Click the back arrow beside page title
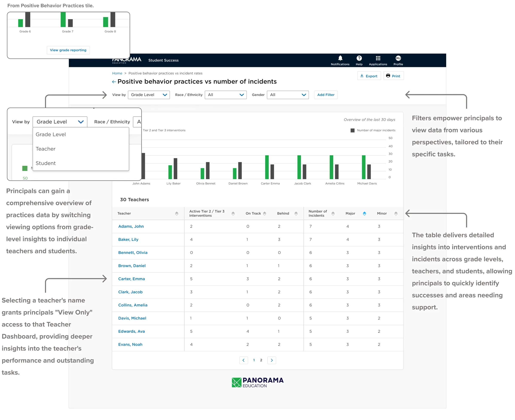 (114, 82)
